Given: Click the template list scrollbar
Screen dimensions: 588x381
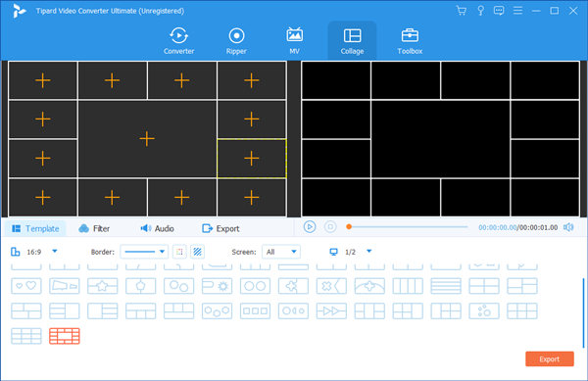Looking at the screenshot, I should click(583, 312).
